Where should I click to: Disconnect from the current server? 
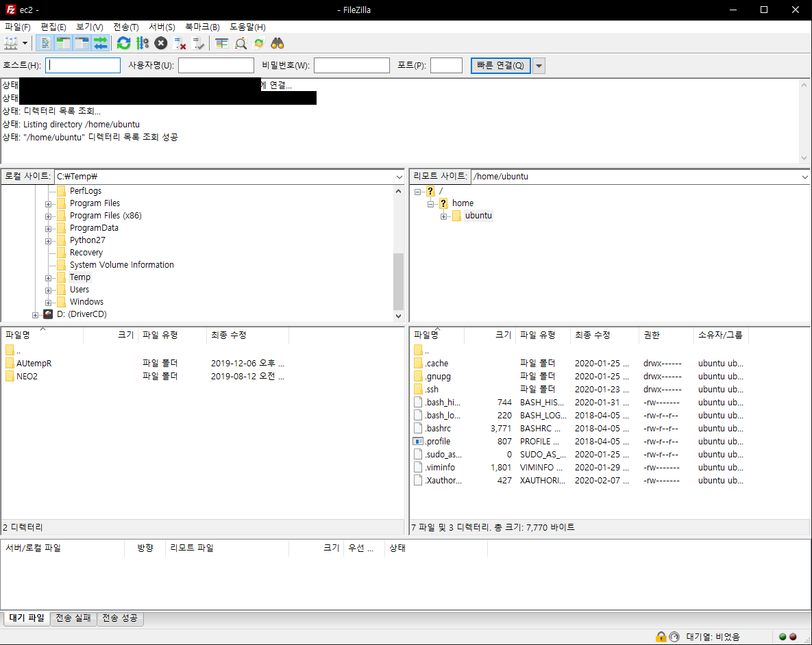pyautogui.click(x=180, y=44)
